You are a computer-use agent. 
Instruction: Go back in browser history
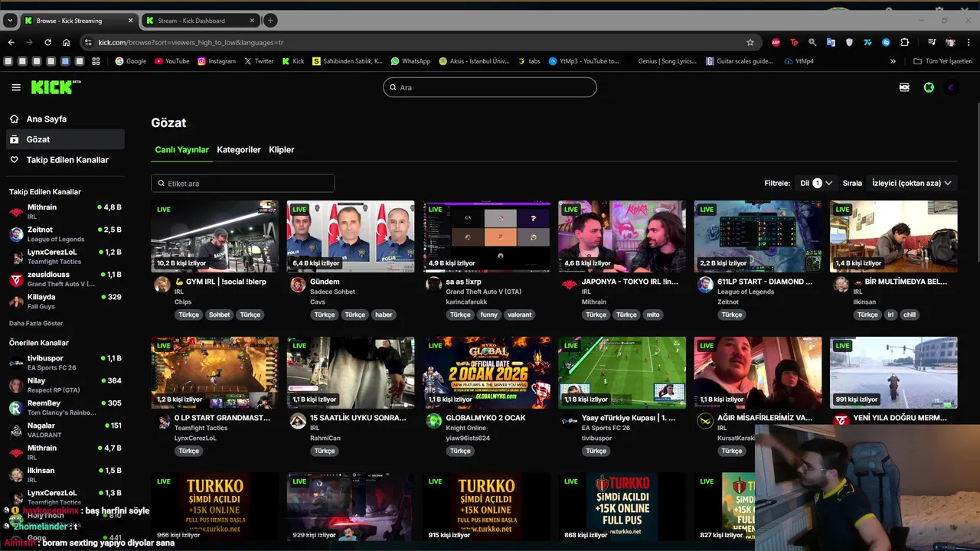click(x=11, y=42)
